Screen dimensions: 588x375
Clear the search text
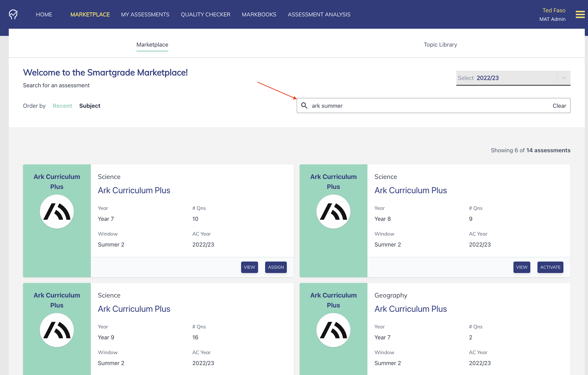[x=559, y=106]
